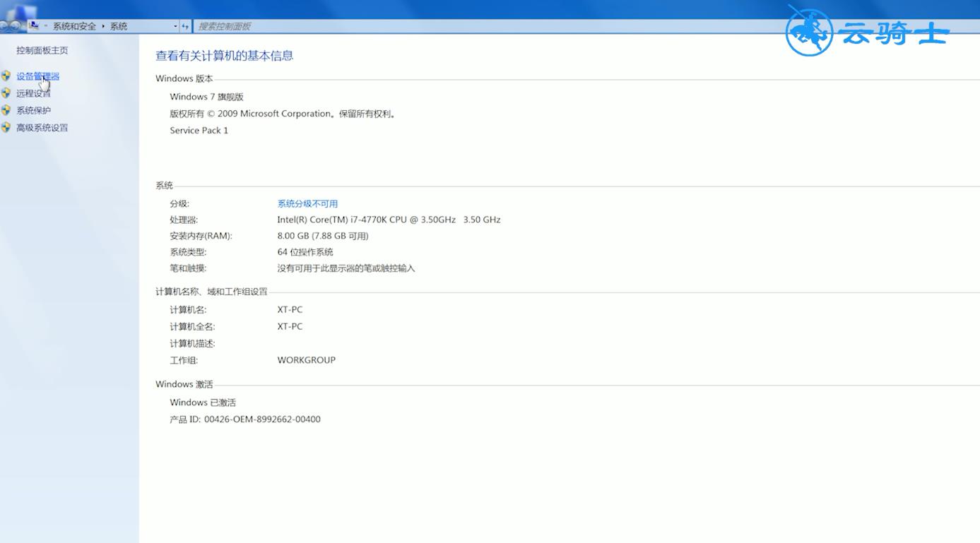Screen dimensions: 980x543
Task: Click the Intel Core i7-4770K processor value
Action: tap(389, 220)
